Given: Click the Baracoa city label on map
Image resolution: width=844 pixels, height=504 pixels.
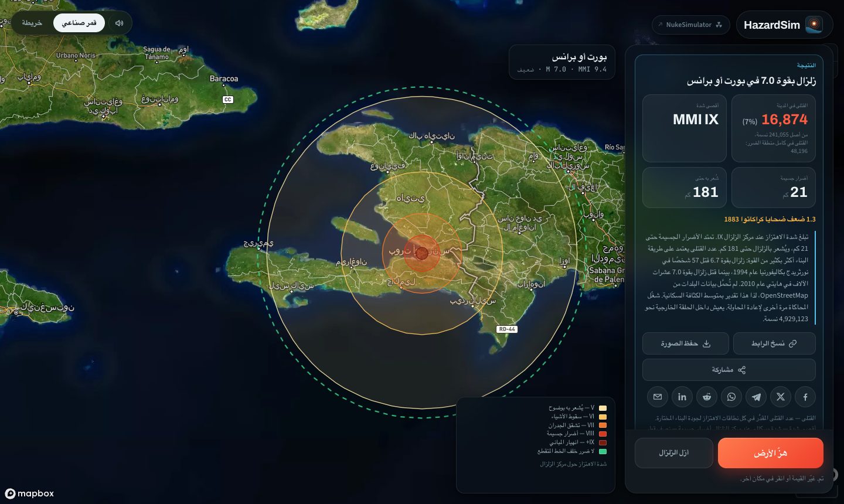Looking at the screenshot, I should [x=224, y=79].
